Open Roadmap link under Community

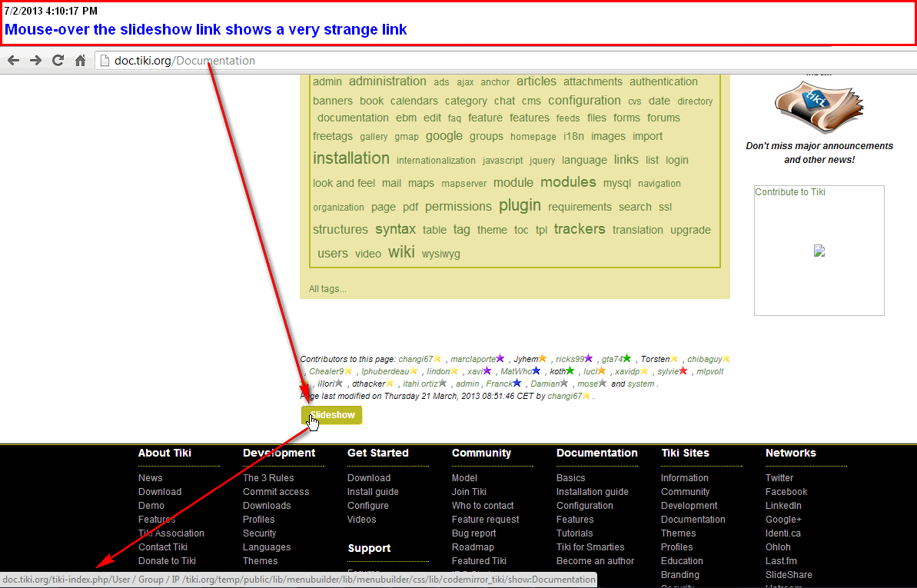click(x=473, y=547)
